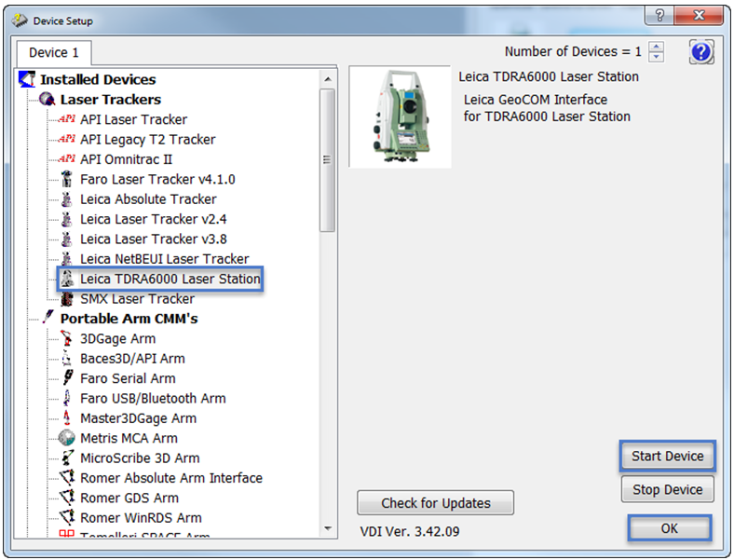
Task: Click the Master3DGage Arm icon
Action: pos(67,417)
